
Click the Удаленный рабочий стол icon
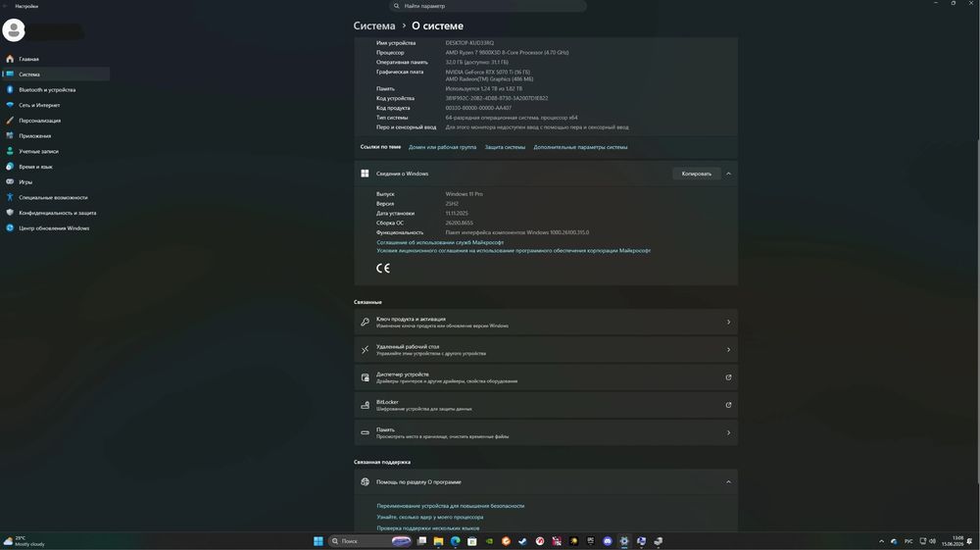coord(365,350)
